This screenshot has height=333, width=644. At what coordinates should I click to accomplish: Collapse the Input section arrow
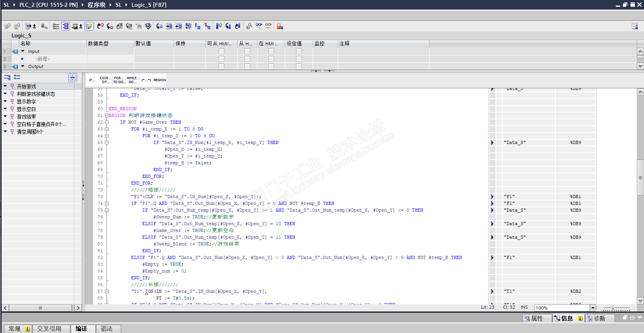click(23, 51)
